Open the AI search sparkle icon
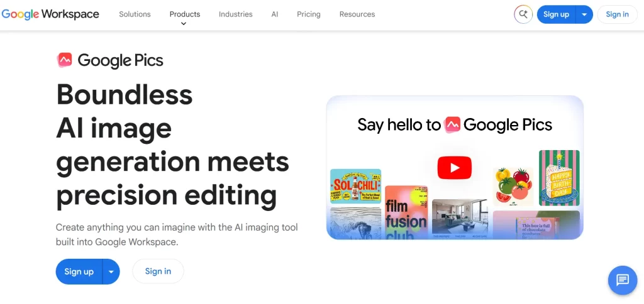Viewport: 644px width, 304px height. (523, 14)
